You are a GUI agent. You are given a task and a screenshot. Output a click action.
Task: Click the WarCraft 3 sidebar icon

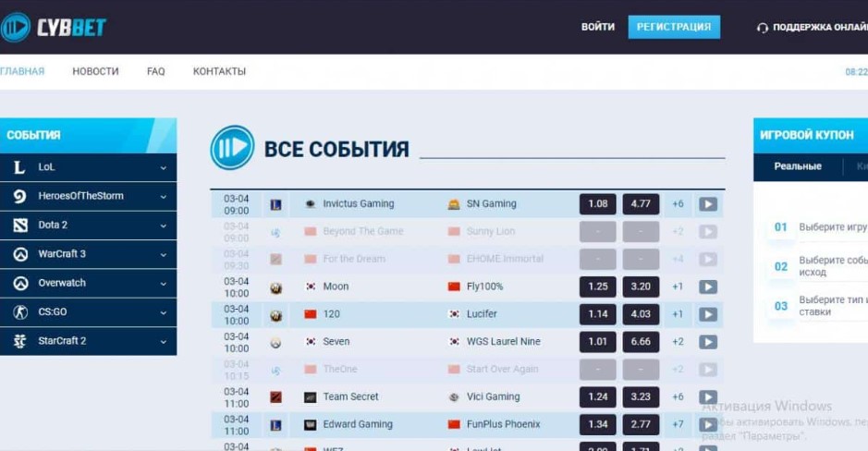pos(20,254)
